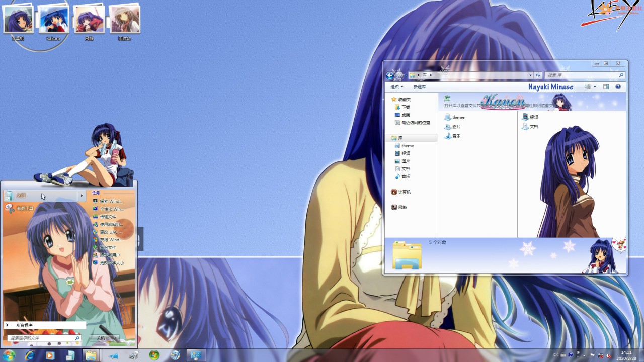Click the 关机 shutdown button
This screenshot has height=362, width=644.
point(101,338)
